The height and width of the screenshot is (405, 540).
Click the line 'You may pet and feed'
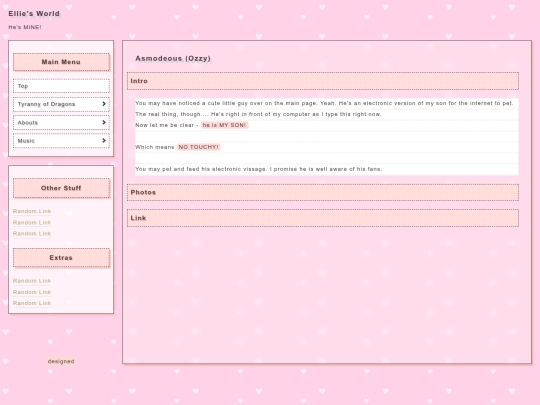point(259,169)
